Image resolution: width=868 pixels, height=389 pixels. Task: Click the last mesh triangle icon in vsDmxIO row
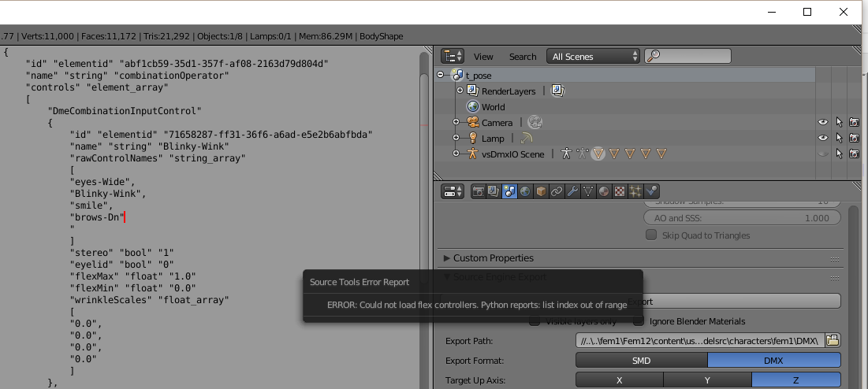pyautogui.click(x=661, y=154)
